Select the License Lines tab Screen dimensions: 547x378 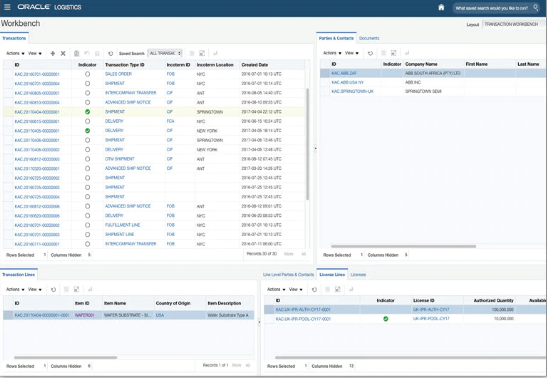tap(332, 275)
